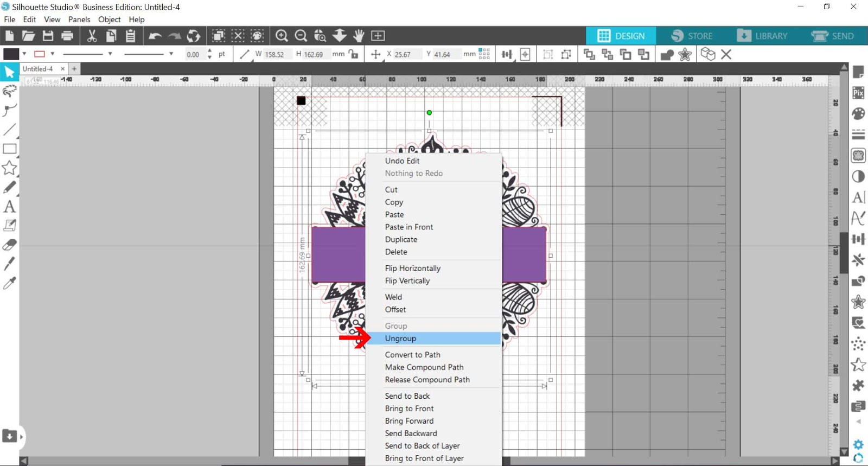The height and width of the screenshot is (466, 868).
Task: Select the Pan hand tool
Action: (x=359, y=36)
